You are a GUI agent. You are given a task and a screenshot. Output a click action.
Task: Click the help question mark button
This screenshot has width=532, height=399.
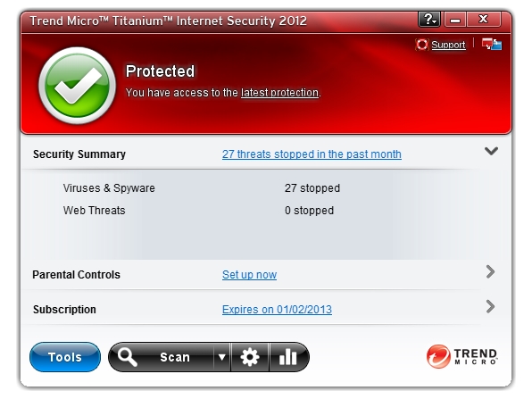tap(429, 20)
